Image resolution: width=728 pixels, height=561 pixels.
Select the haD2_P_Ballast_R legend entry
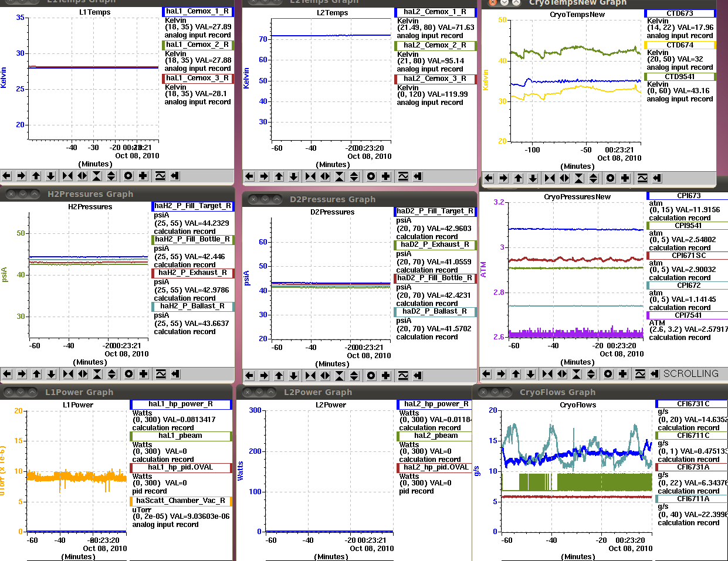pyautogui.click(x=435, y=311)
